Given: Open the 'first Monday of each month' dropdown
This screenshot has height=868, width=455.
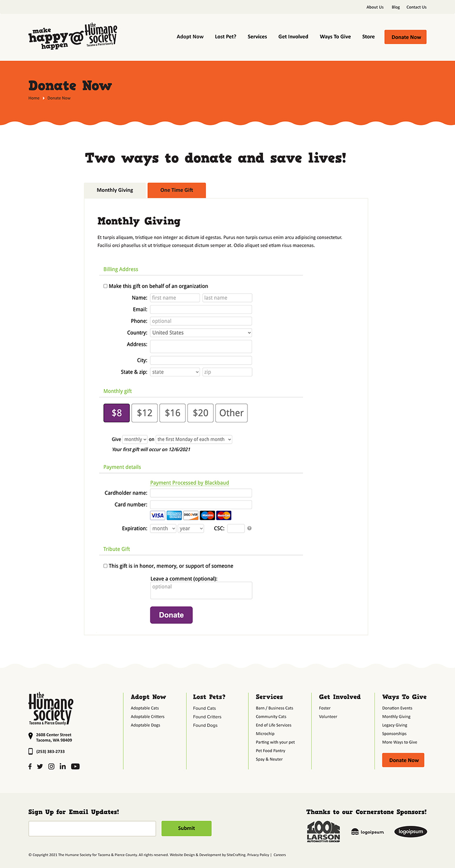Looking at the screenshot, I should point(193,439).
